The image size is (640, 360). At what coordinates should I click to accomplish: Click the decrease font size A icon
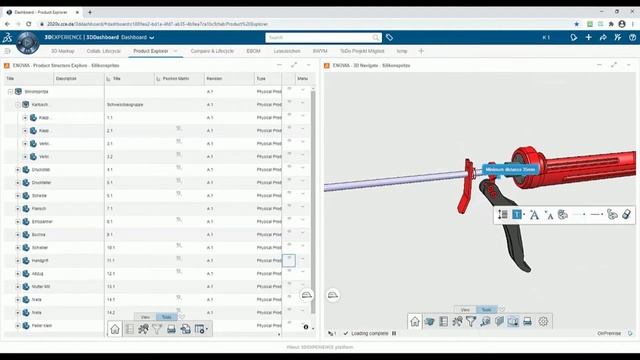point(549,215)
